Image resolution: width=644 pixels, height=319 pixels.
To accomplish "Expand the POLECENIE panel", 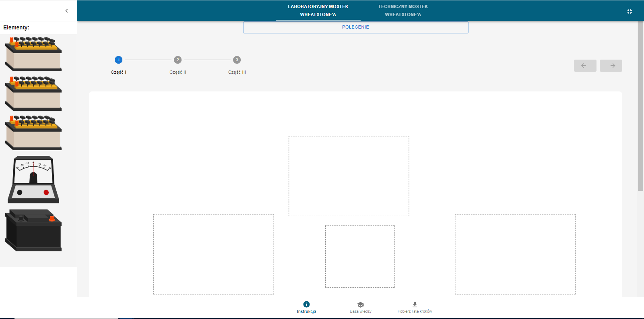I will 355,27.
